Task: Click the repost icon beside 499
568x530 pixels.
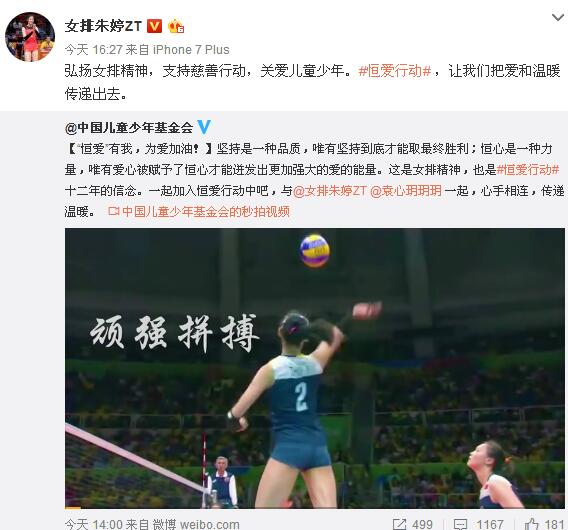Action: (x=400, y=524)
